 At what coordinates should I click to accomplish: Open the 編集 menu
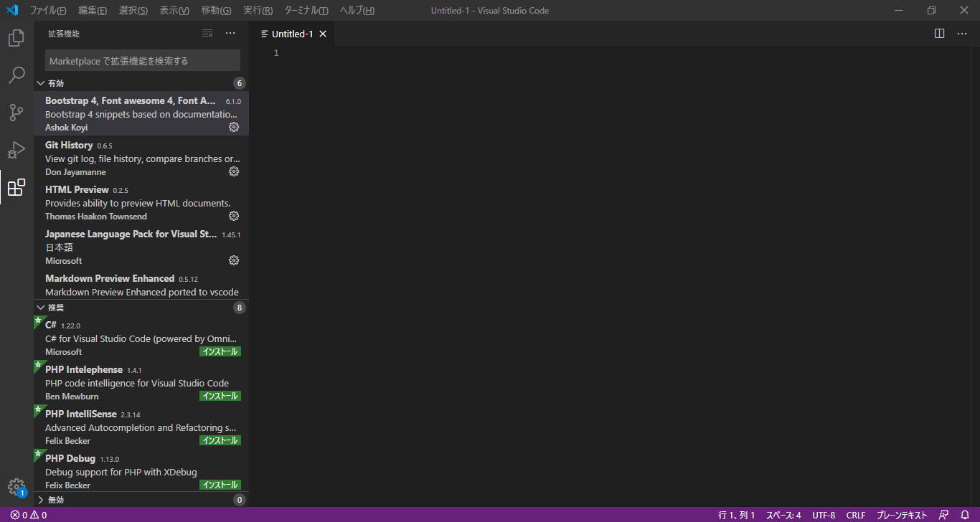point(93,10)
